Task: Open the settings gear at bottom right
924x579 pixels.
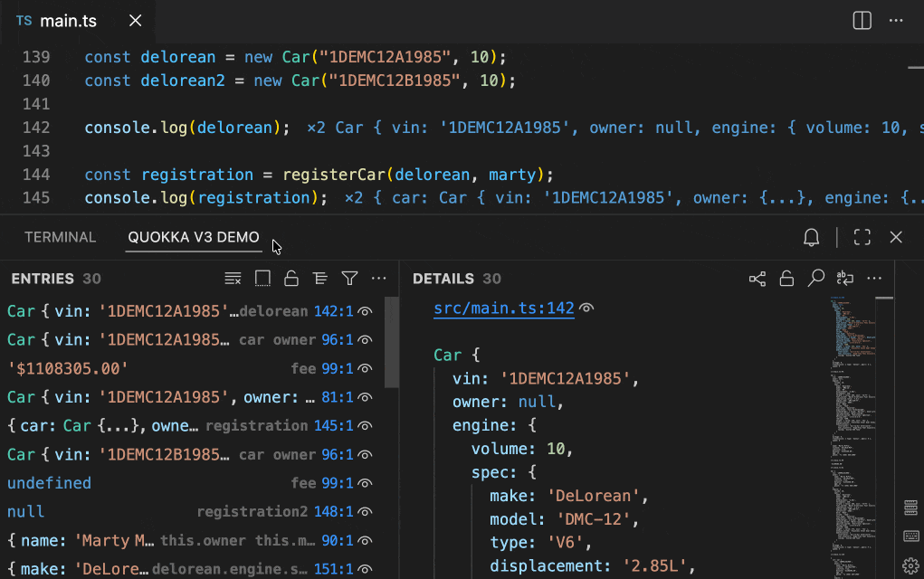Action: (911, 565)
